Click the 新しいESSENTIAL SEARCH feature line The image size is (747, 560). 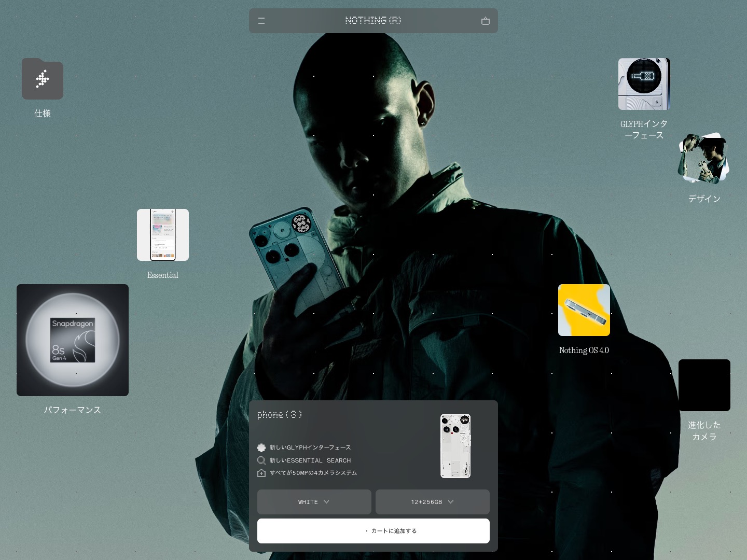[x=310, y=460]
